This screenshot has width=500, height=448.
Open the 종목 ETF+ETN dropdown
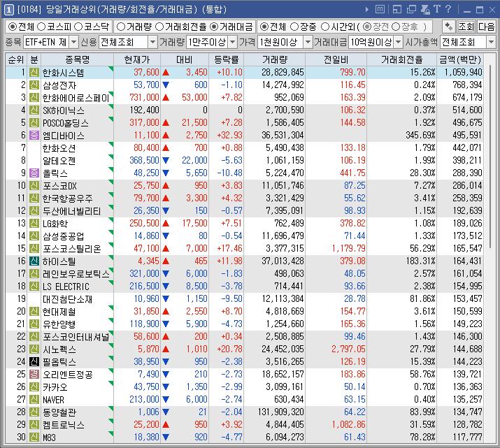(x=73, y=42)
